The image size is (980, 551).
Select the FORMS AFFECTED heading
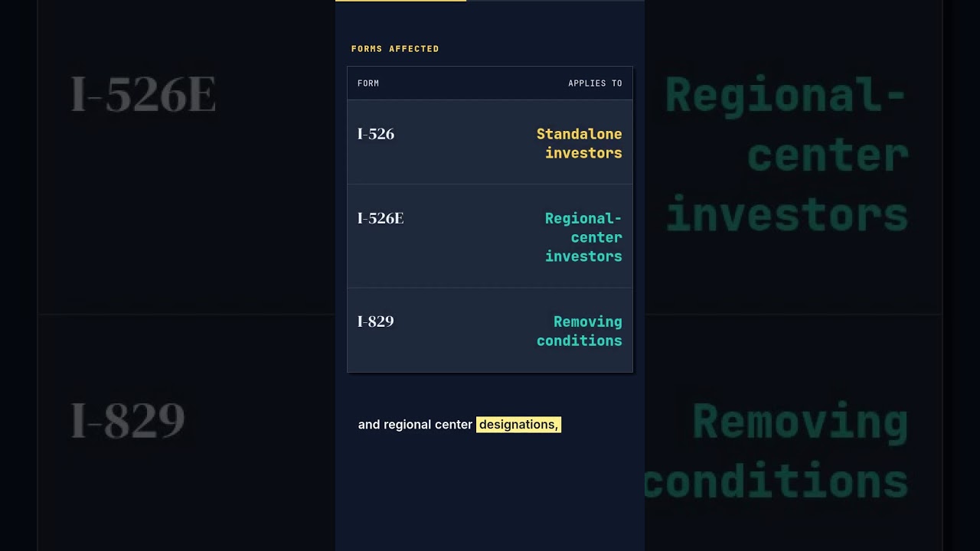[x=395, y=49]
